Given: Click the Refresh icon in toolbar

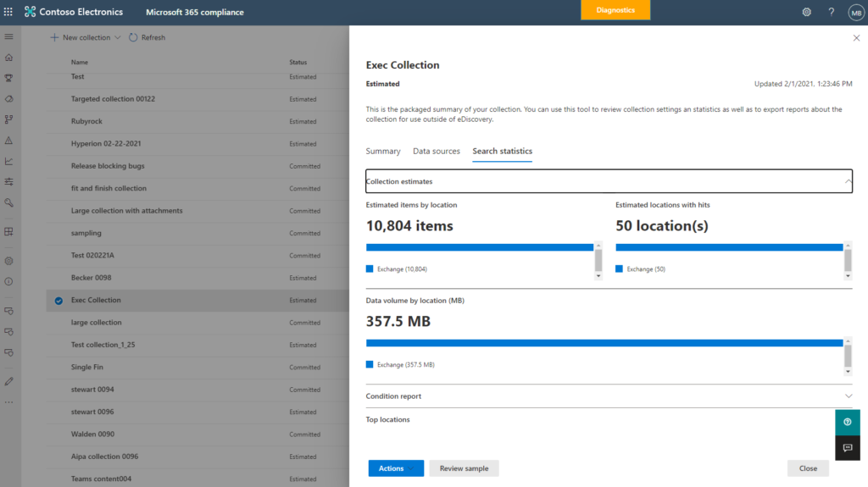Looking at the screenshot, I should click(x=133, y=37).
